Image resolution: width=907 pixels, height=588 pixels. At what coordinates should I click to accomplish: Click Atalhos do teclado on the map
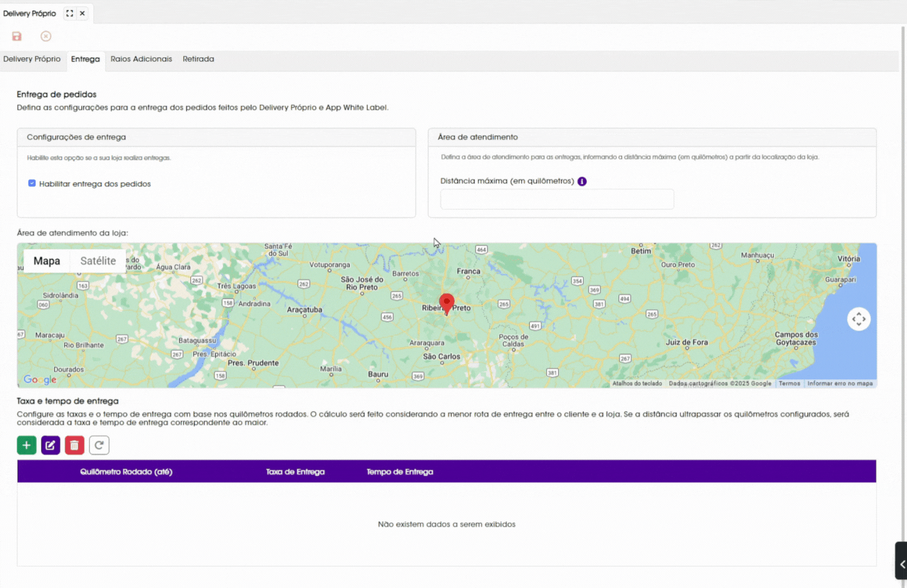click(x=637, y=384)
